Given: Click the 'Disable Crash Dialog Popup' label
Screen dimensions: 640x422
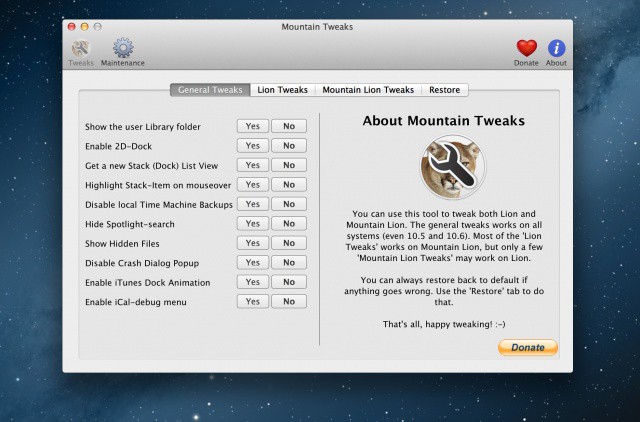Looking at the screenshot, I should pyautogui.click(x=142, y=263).
